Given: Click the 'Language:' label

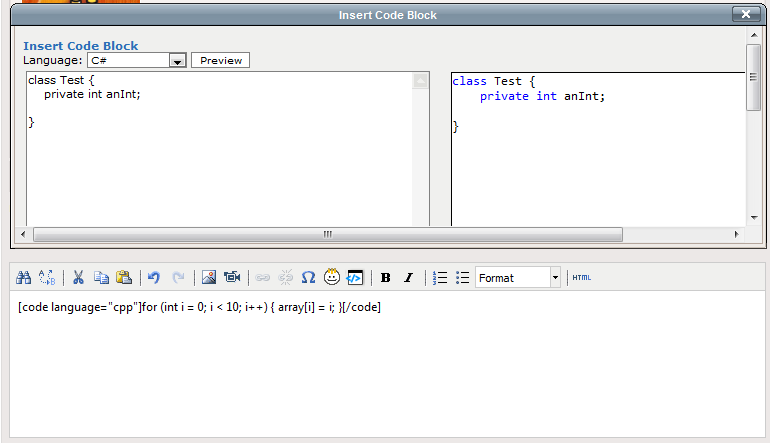Looking at the screenshot, I should tap(53, 60).
